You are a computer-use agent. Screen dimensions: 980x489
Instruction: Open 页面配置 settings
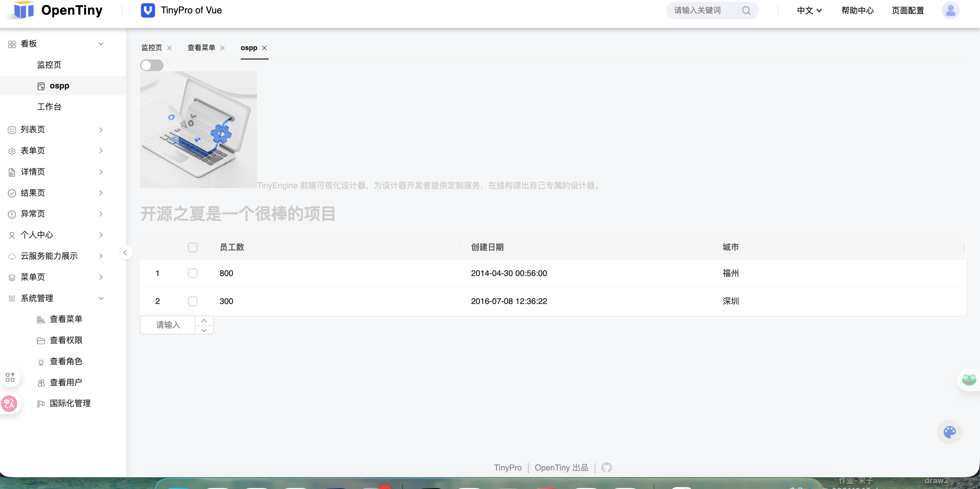[x=908, y=10]
